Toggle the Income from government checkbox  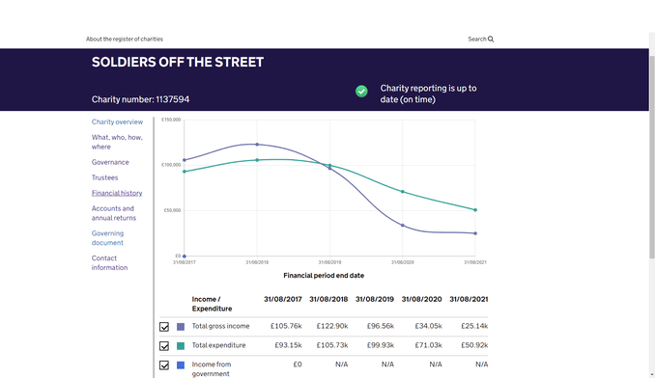(x=164, y=365)
